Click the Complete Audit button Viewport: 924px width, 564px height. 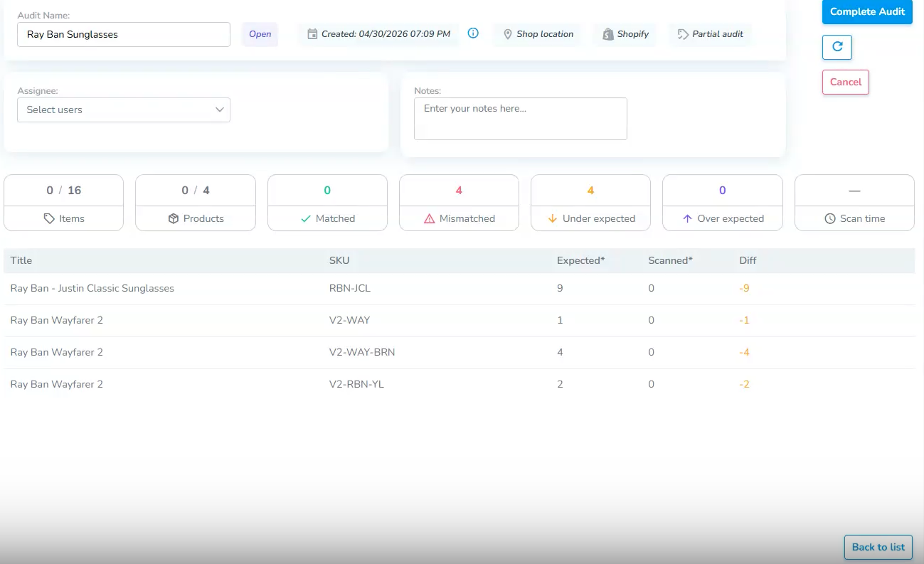(867, 11)
